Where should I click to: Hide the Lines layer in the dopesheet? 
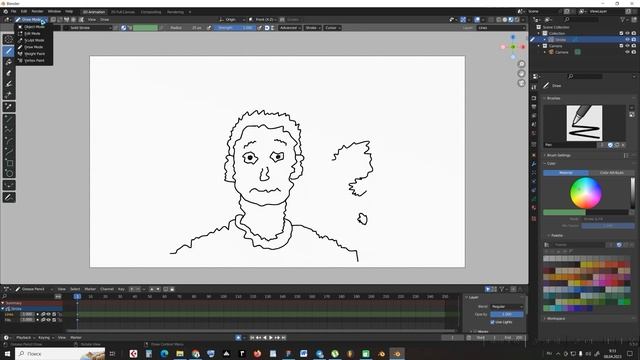click(x=49, y=314)
